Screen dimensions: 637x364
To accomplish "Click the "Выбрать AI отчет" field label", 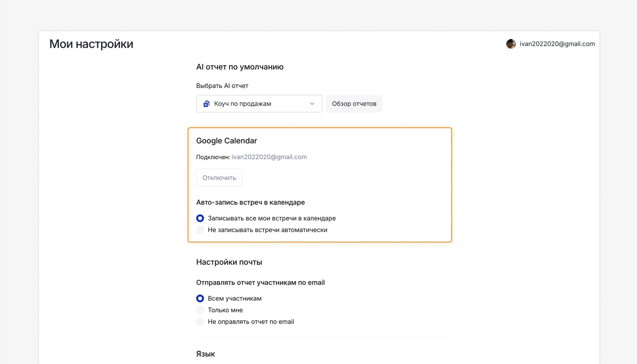I will coord(222,86).
